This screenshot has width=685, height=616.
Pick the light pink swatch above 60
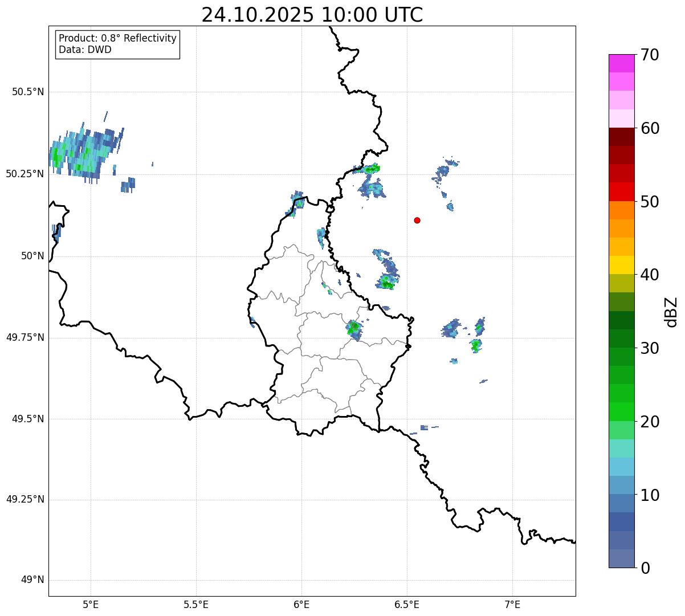click(x=621, y=119)
